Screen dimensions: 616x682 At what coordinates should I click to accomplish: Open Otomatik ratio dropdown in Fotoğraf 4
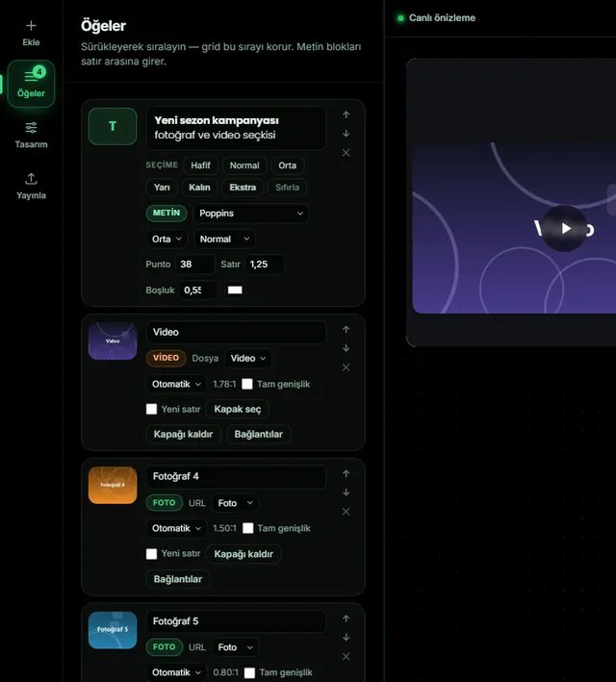point(176,528)
